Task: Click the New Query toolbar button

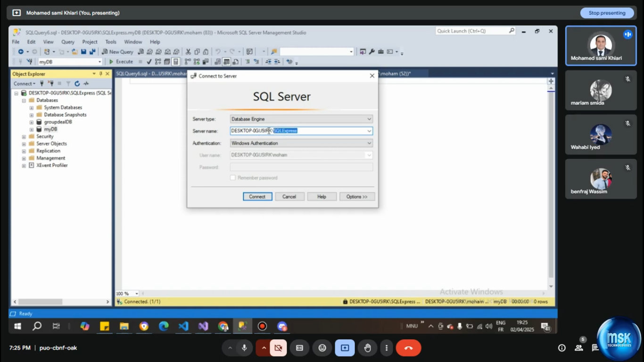Action: point(118,52)
